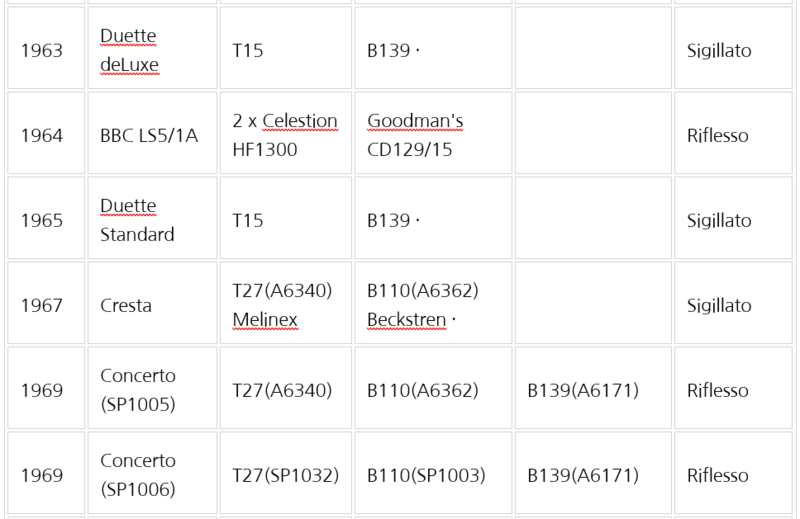Click the 1963 year cell
The height and width of the screenshot is (519, 800).
click(44, 50)
